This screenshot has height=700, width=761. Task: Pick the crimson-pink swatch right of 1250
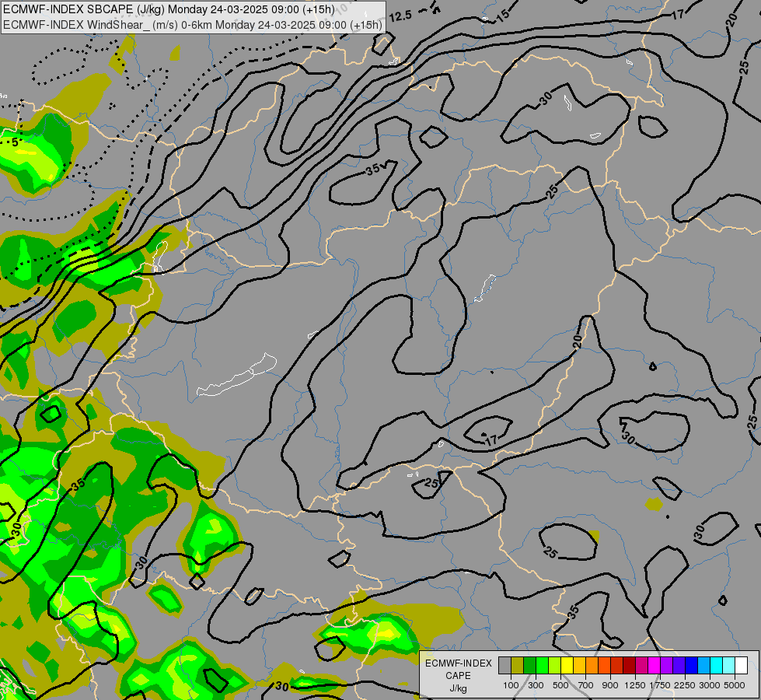click(x=641, y=665)
